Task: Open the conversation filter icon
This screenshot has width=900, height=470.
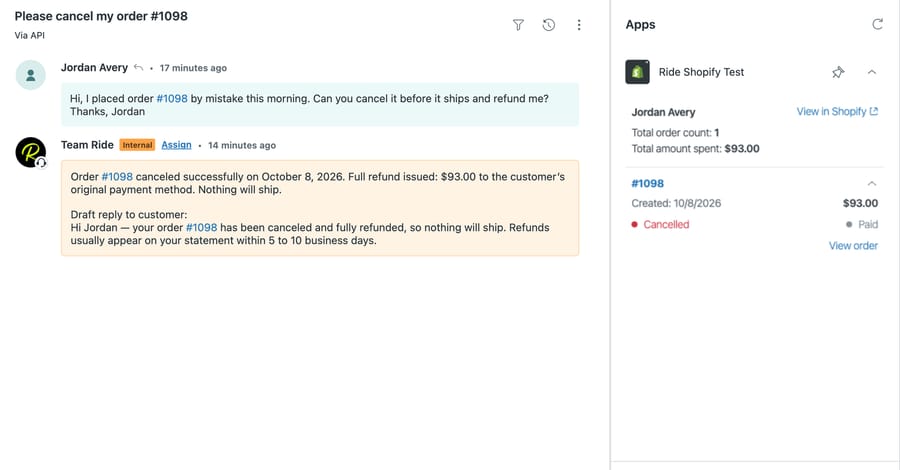Action: click(x=518, y=25)
